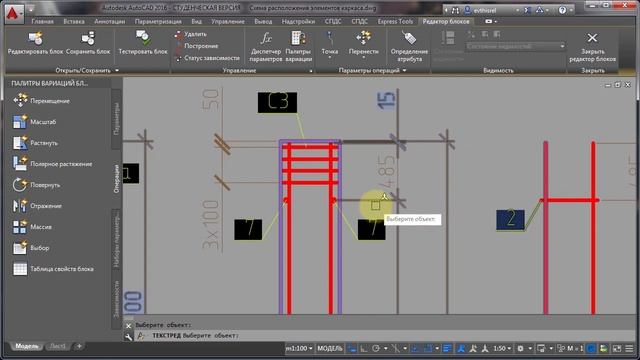Open workspace switching gear in status bar

point(520,348)
